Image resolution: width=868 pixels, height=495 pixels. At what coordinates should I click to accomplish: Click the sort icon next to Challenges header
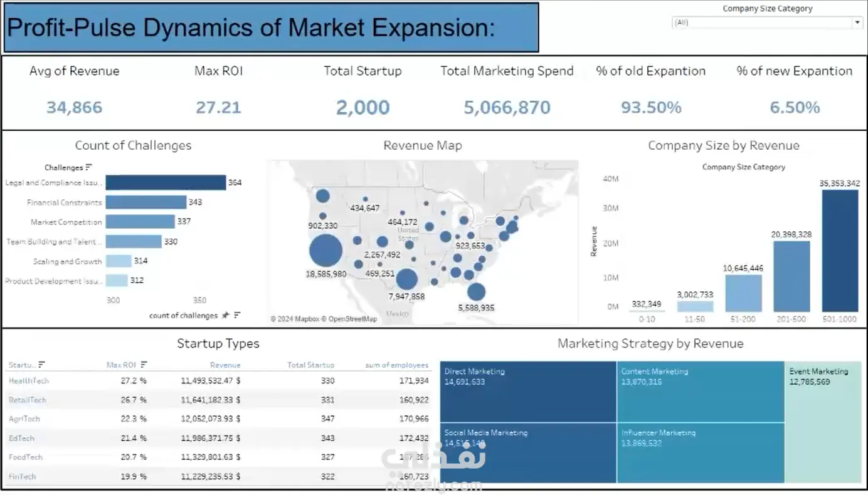click(x=88, y=167)
